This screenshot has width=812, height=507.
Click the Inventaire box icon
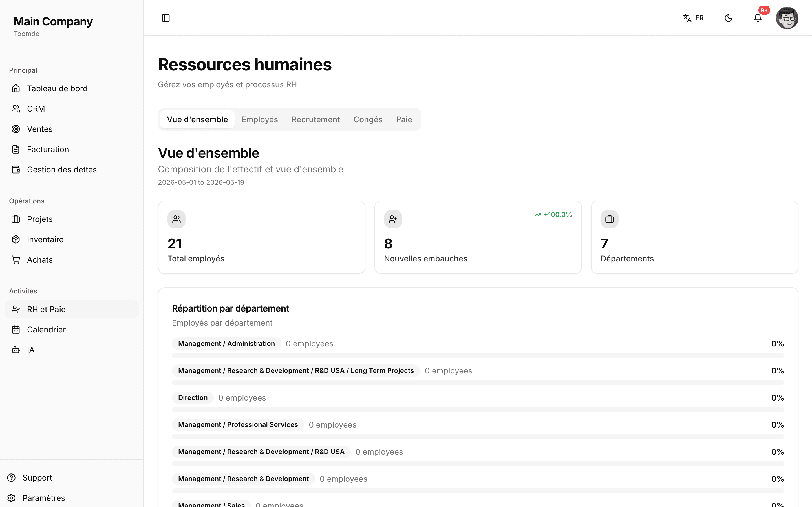point(16,239)
